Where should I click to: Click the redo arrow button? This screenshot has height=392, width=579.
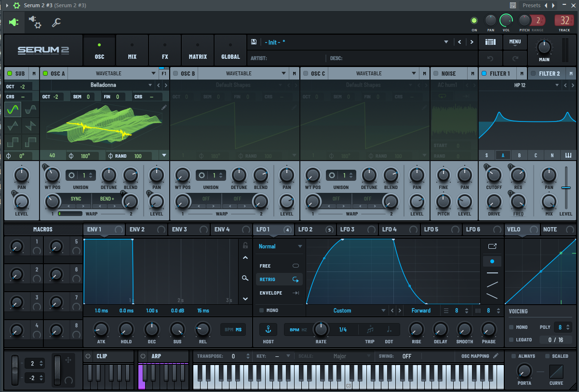(515, 58)
